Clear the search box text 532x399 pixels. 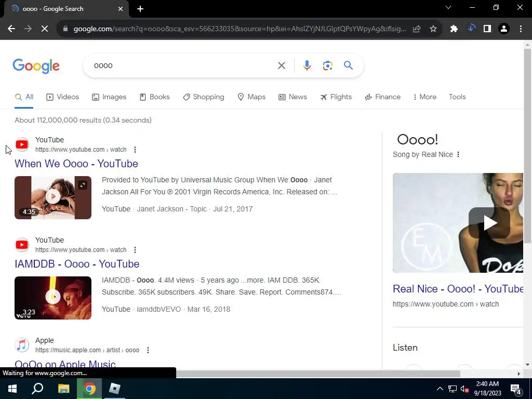pyautogui.click(x=282, y=65)
